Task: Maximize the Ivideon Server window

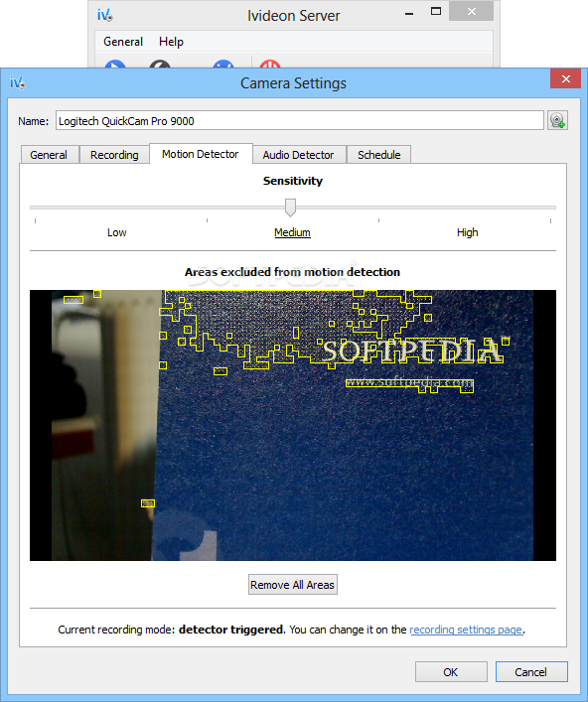Action: coord(436,12)
